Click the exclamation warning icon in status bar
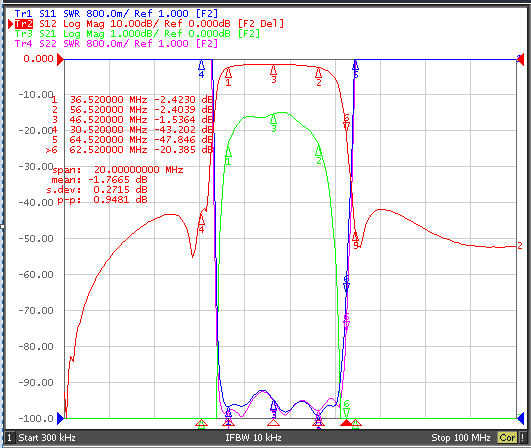The height and width of the screenshot is (448, 531). point(523,438)
